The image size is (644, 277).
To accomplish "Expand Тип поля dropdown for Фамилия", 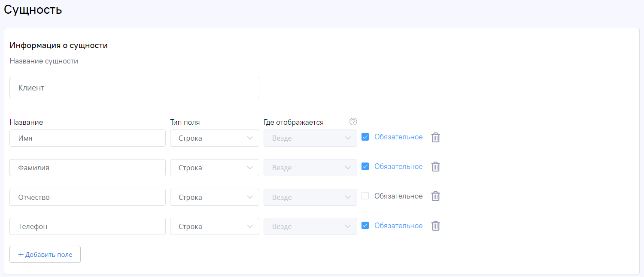I will [214, 168].
